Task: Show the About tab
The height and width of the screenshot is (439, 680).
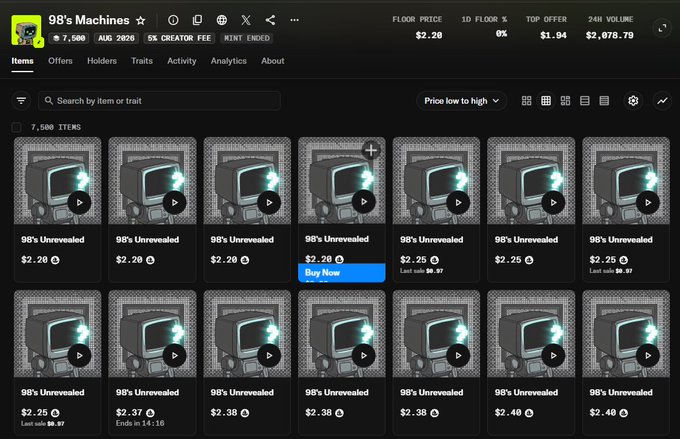Action: (x=273, y=61)
